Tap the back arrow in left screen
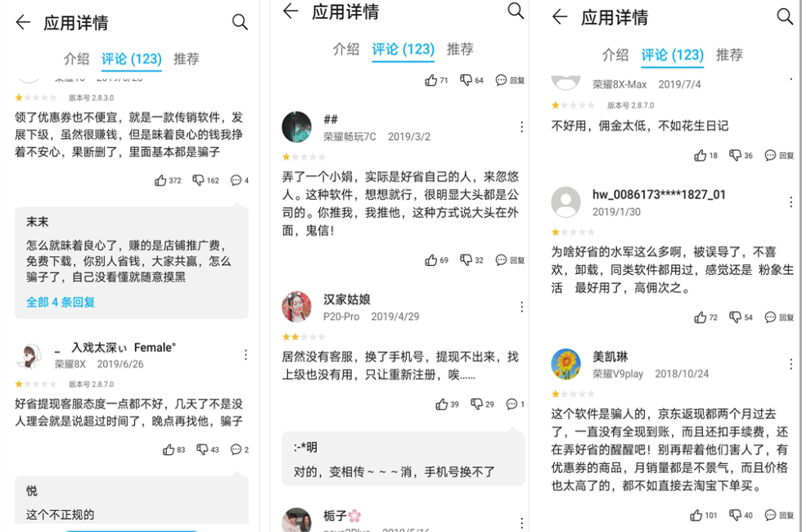This screenshot has width=802, height=532. point(23,23)
